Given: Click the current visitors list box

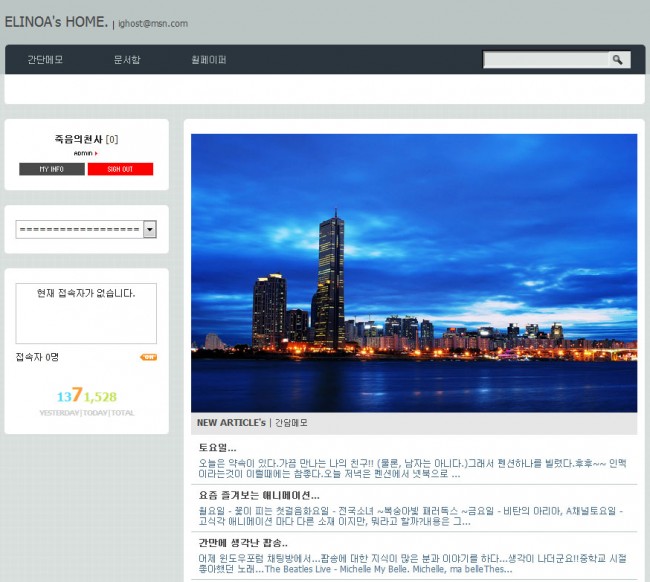Looking at the screenshot, I should click(86, 313).
